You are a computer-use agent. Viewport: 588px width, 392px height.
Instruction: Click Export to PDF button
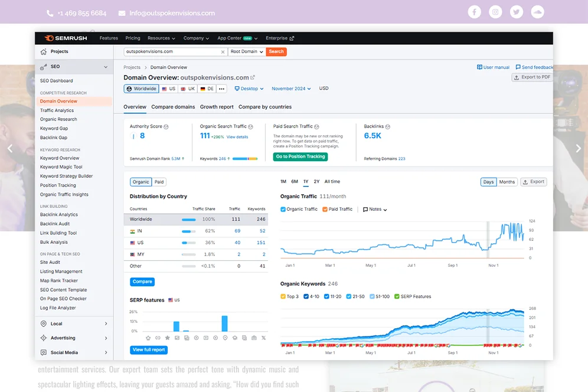(x=533, y=77)
